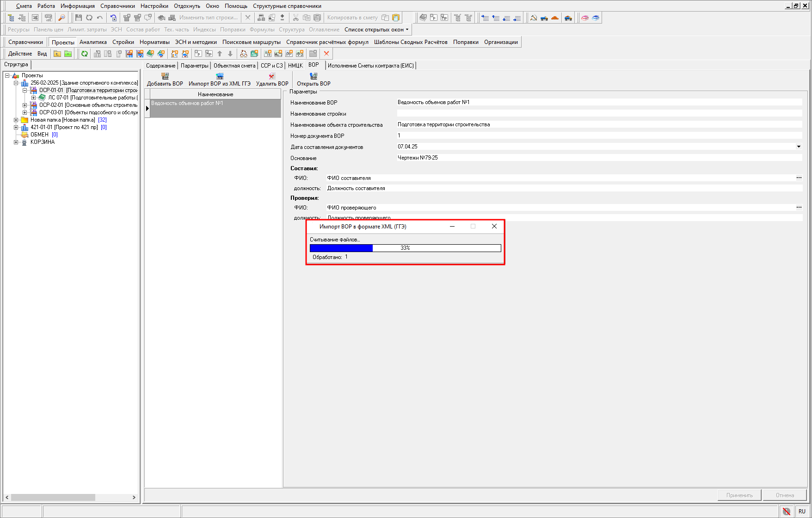Click the hammer and sickle toolbar icon
The width and height of the screenshot is (812, 518).
pyautogui.click(x=534, y=18)
